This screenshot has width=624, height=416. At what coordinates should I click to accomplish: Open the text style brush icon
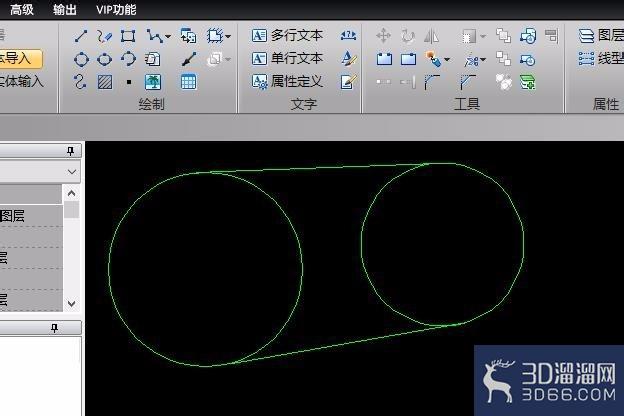(349, 59)
